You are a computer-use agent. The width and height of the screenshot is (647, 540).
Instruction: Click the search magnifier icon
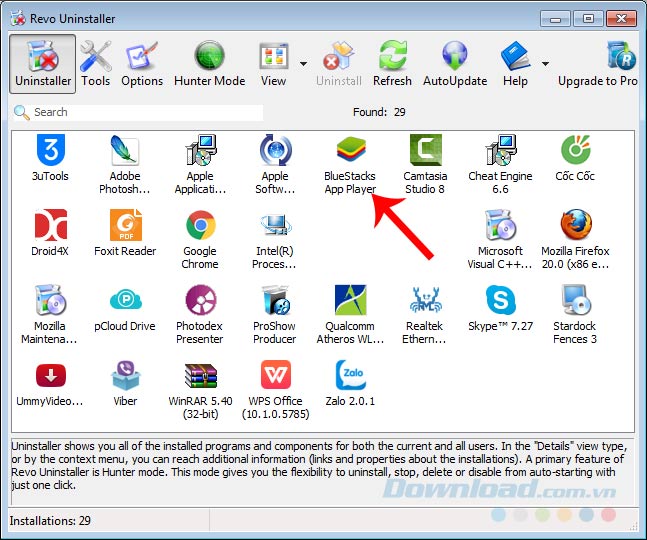[21, 112]
